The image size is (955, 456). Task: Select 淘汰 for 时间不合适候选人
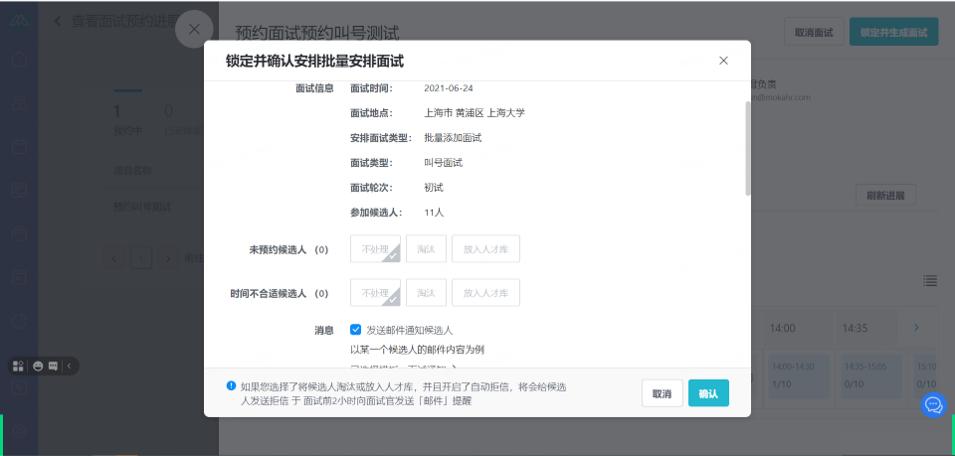(x=426, y=293)
